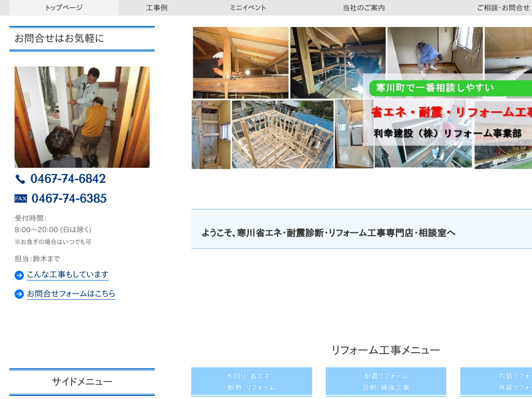Click the hallway renovation photo in the sidebar

[x=82, y=117]
